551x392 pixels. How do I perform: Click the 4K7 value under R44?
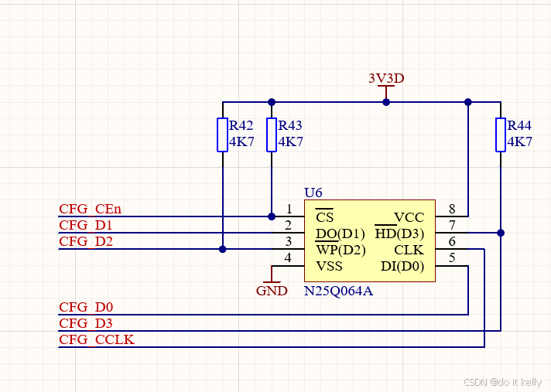(x=520, y=141)
